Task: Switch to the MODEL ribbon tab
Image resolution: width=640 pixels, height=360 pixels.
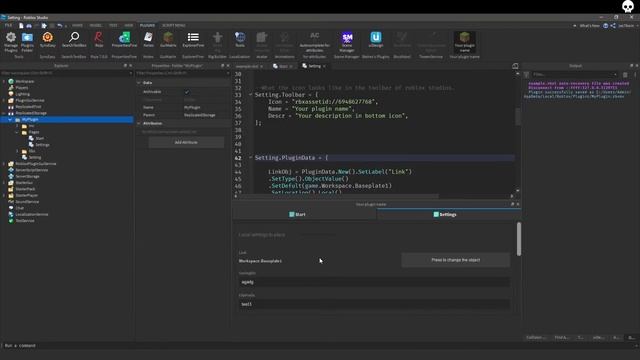Action: 96,25
